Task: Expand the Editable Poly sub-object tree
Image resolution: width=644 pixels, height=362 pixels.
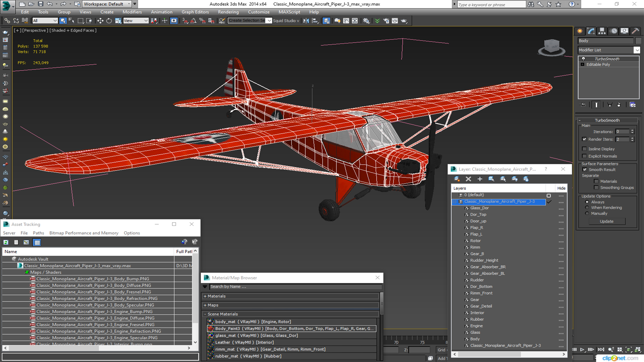Action: point(583,65)
